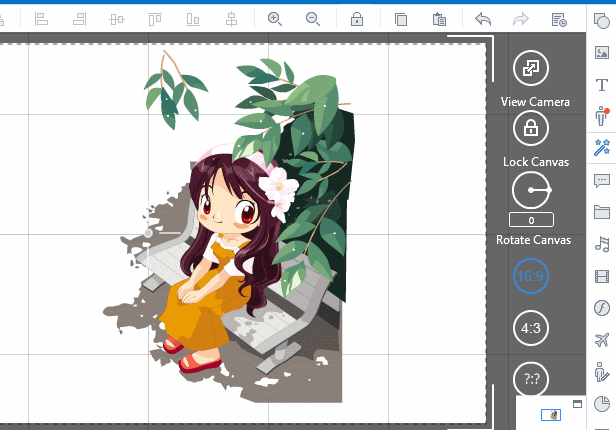The height and width of the screenshot is (430, 616).
Task: Align selected objects to the bottom
Action: [x=193, y=19]
